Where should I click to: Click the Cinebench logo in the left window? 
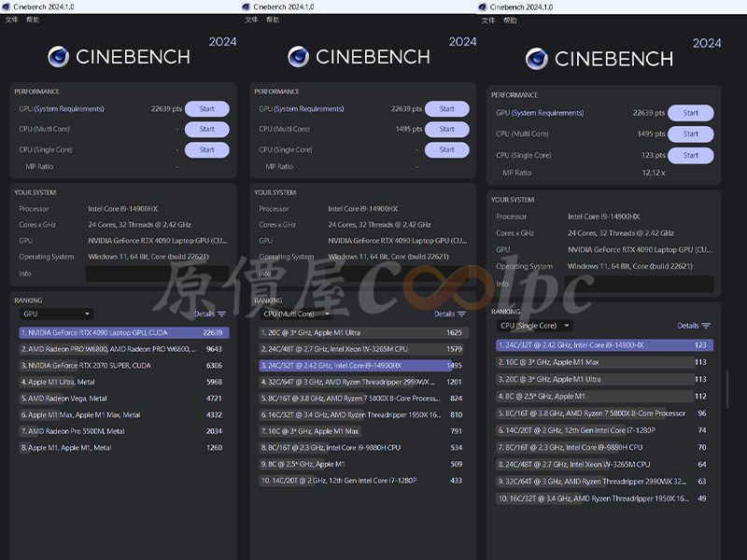coord(120,57)
